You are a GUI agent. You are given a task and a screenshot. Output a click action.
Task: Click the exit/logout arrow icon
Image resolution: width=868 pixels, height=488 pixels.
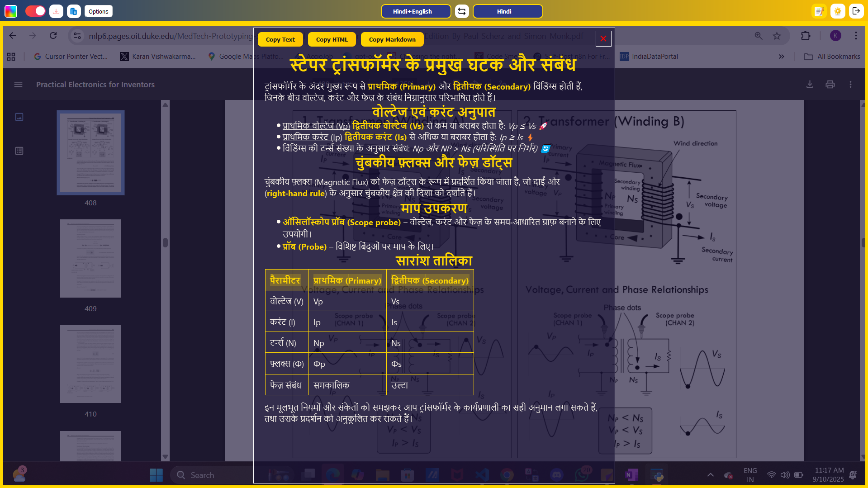[856, 11]
